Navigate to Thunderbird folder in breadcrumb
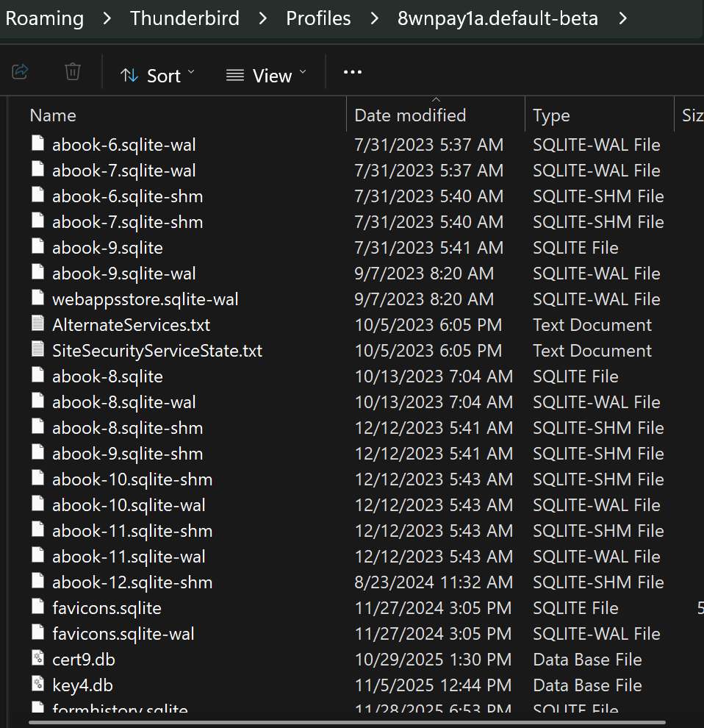Image resolution: width=704 pixels, height=728 pixels. 184,18
